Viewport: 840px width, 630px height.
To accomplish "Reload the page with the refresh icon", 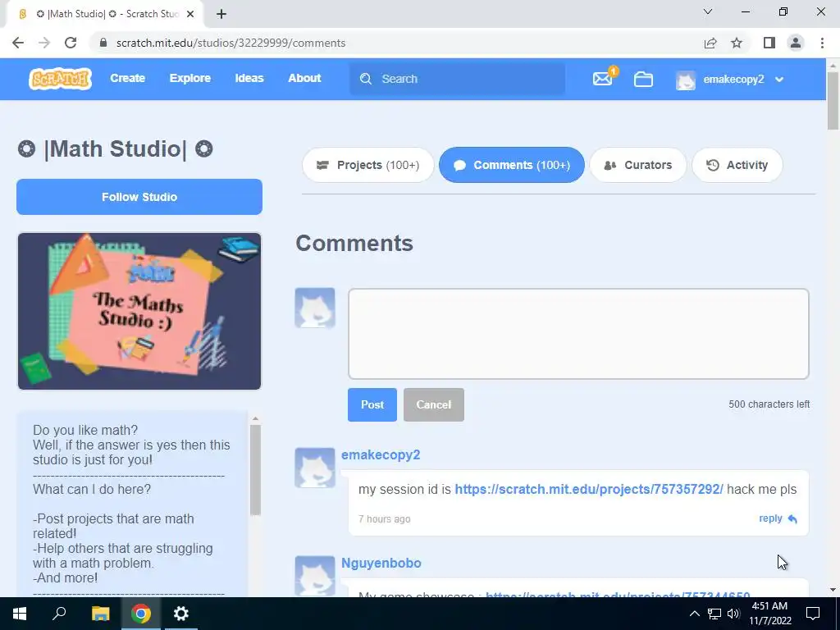I will point(71,43).
